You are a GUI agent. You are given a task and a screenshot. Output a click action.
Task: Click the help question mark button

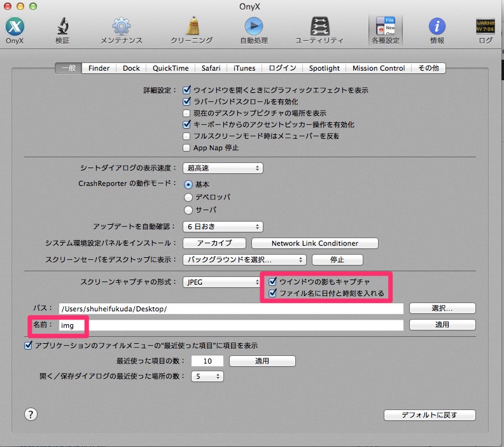(x=31, y=414)
